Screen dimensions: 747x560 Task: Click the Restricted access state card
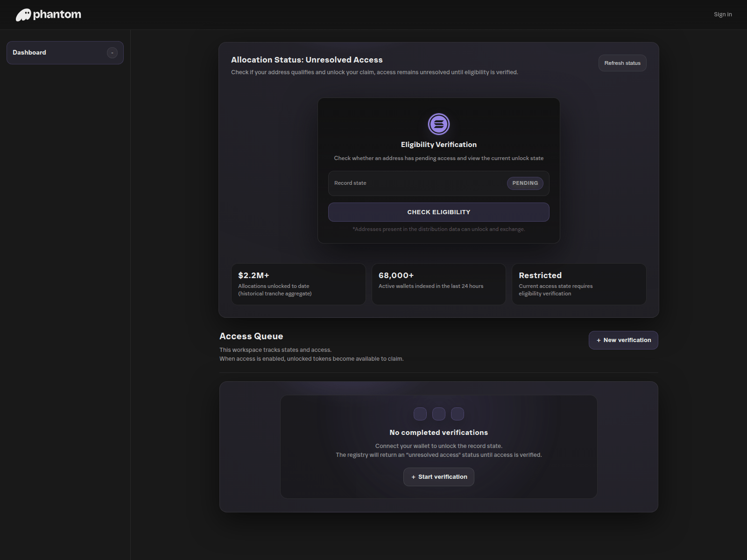[x=579, y=284]
